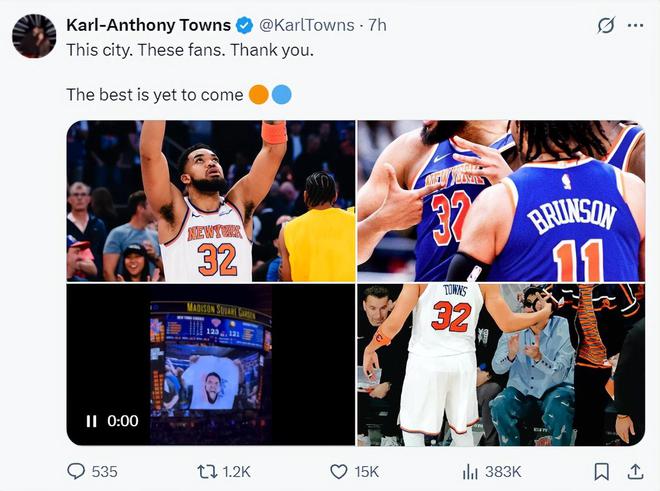The width and height of the screenshot is (660, 491).
Task: Like the post with the heart icon
Action: click(339, 471)
